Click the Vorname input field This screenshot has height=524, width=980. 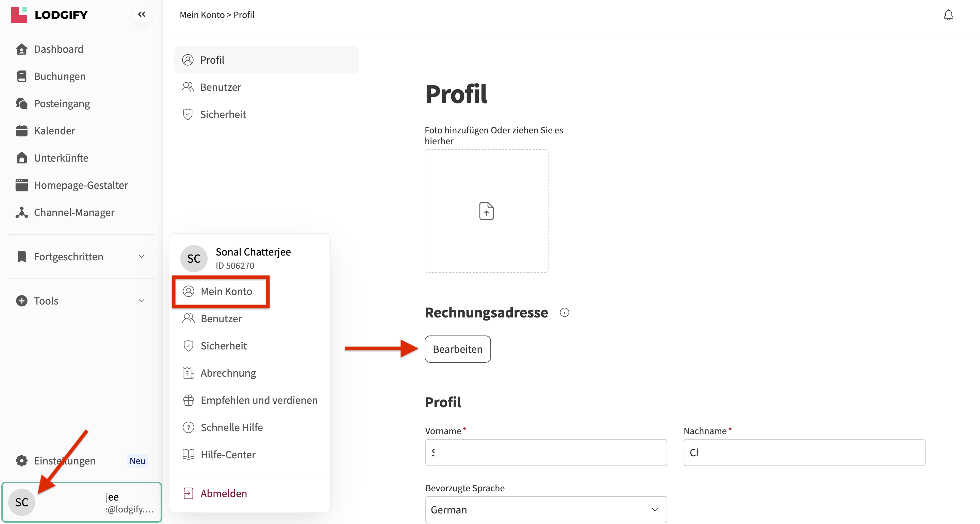pos(545,453)
